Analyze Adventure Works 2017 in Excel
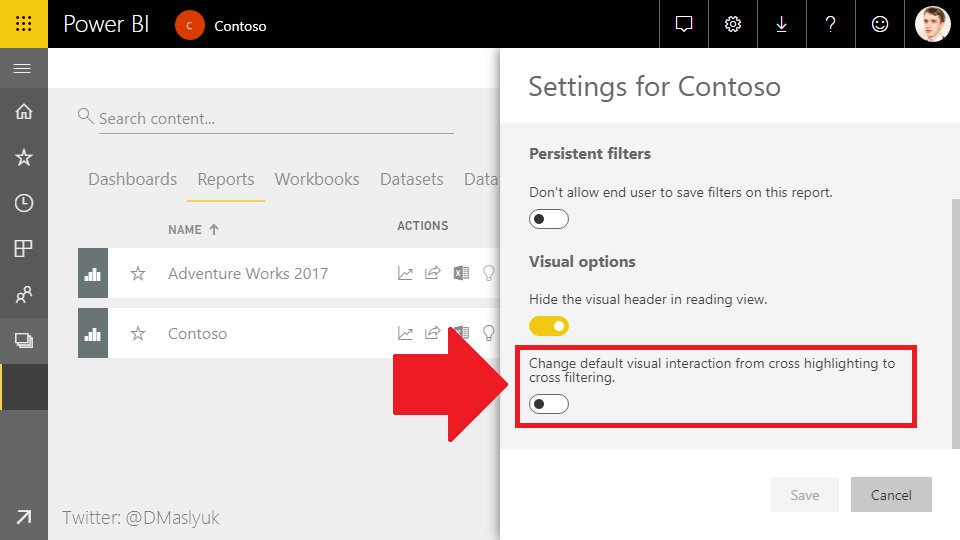Image resolution: width=960 pixels, height=540 pixels. pyautogui.click(x=461, y=272)
